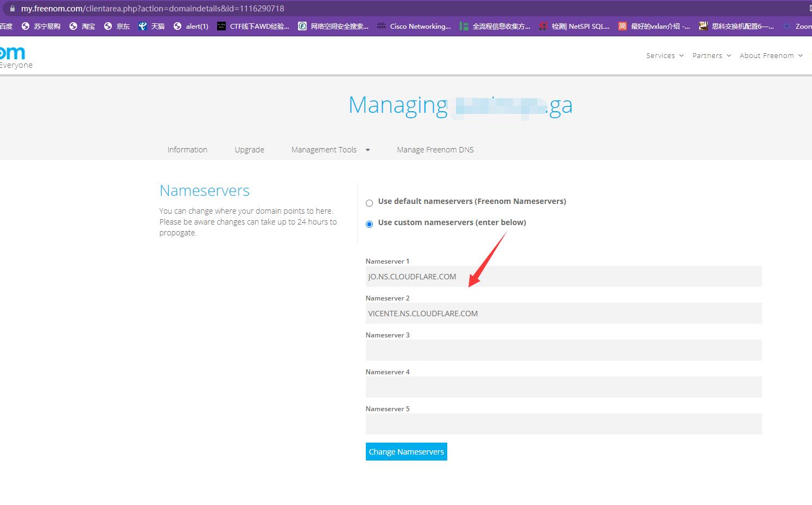The height and width of the screenshot is (505, 812).
Task: Select Use custom nameservers radio button
Action: pyautogui.click(x=369, y=224)
